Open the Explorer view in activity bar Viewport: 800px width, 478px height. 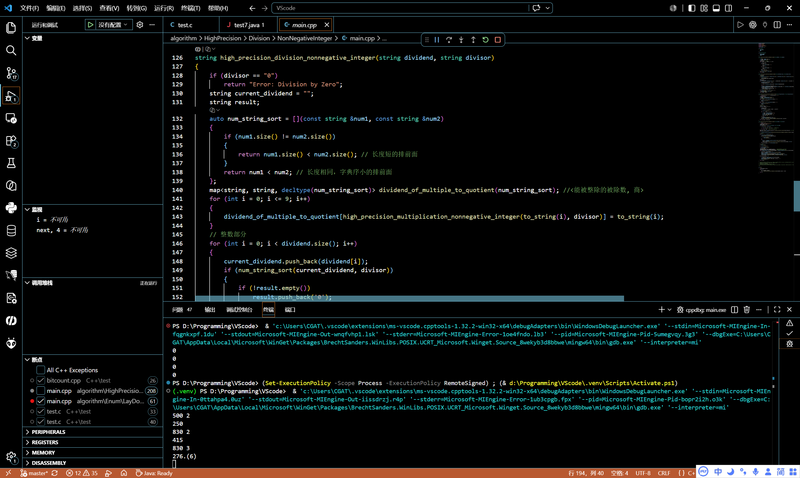(11, 28)
